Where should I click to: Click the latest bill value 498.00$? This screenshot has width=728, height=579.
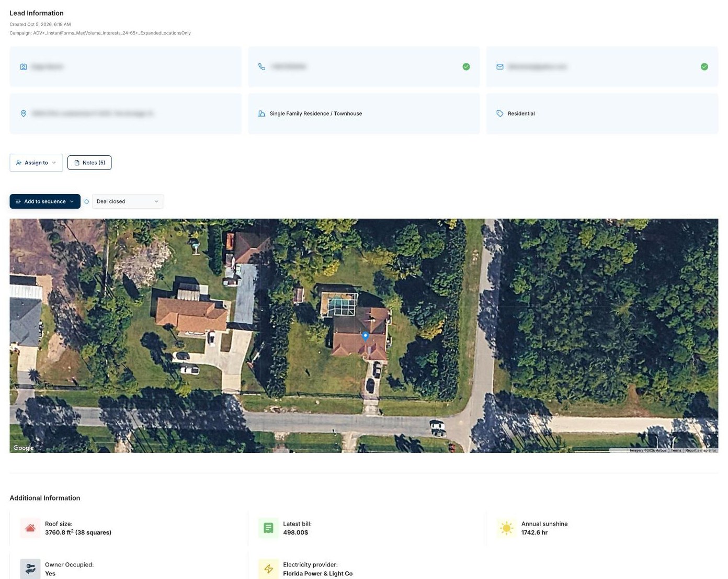pyautogui.click(x=295, y=532)
